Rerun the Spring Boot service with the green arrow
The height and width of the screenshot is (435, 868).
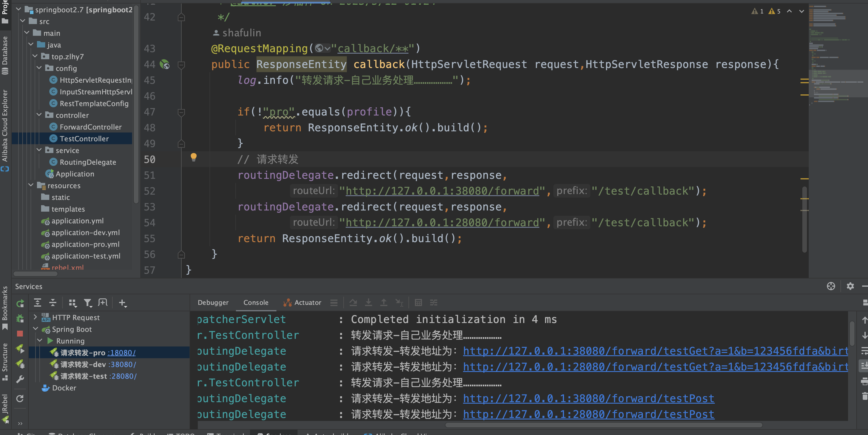[x=20, y=303]
